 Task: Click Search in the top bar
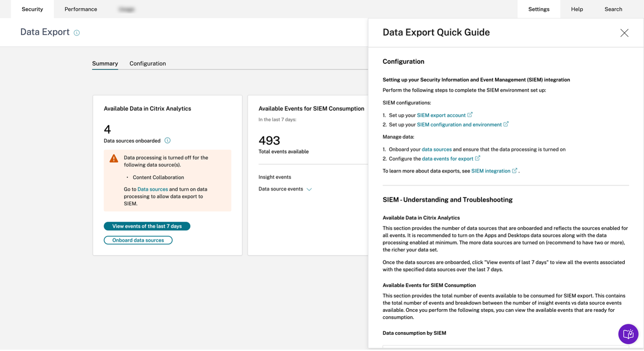pyautogui.click(x=613, y=9)
